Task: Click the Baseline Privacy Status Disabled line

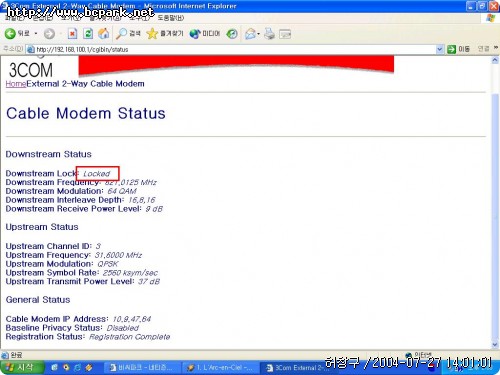Action: pyautogui.click(x=72, y=328)
